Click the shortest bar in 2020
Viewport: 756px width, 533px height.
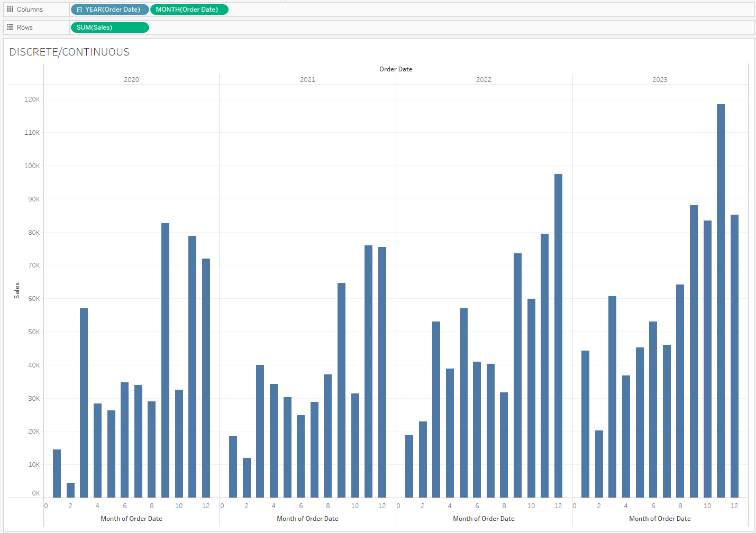pyautogui.click(x=70, y=490)
